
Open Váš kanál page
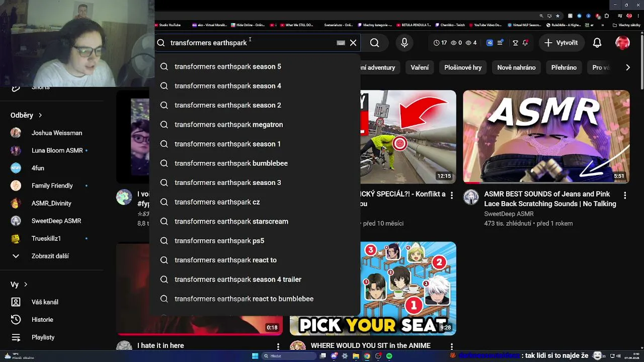click(x=52, y=302)
